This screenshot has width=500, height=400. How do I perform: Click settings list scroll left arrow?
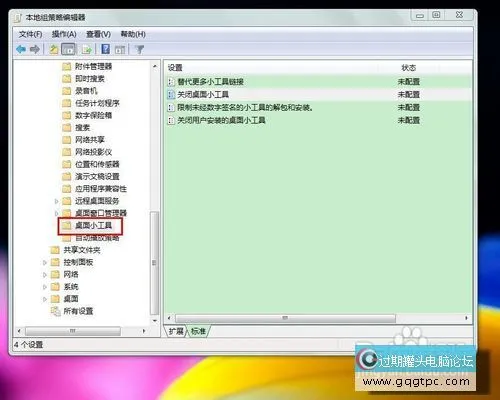click(x=169, y=318)
